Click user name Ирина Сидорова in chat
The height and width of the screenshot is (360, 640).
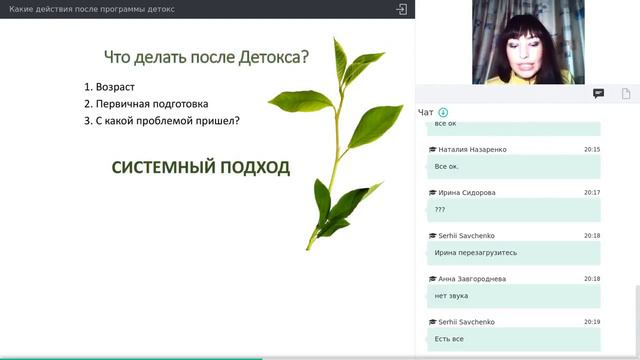(x=467, y=192)
